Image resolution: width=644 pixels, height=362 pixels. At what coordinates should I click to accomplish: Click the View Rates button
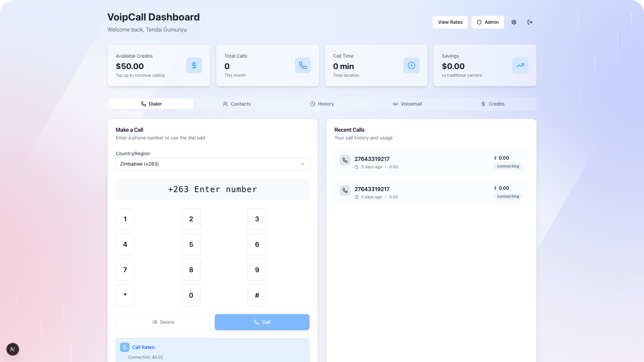[450, 22]
